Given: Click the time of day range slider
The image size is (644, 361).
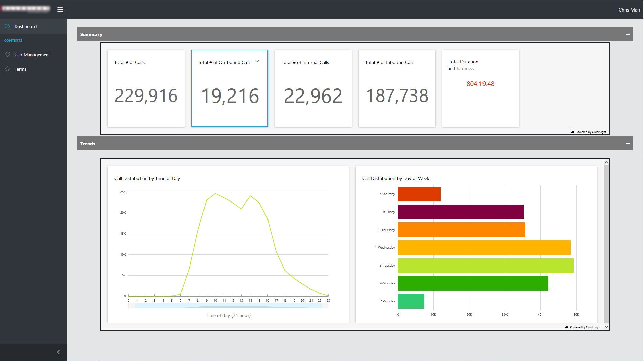Looking at the screenshot, I should (228, 306).
